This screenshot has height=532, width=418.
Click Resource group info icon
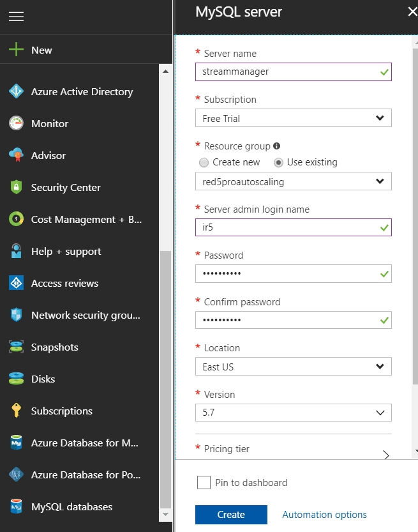pos(276,146)
